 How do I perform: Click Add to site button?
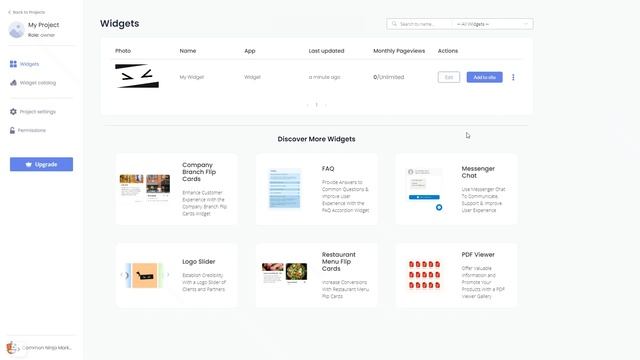coord(484,77)
